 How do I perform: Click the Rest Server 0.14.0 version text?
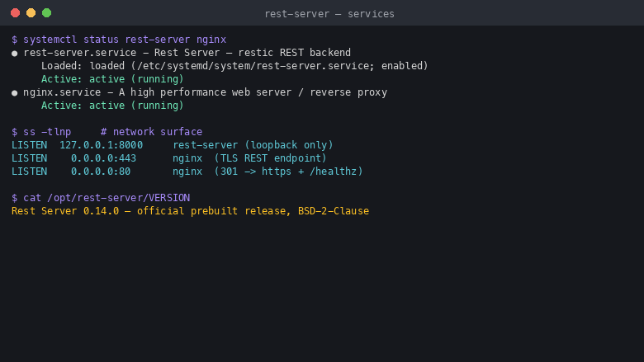point(65,211)
